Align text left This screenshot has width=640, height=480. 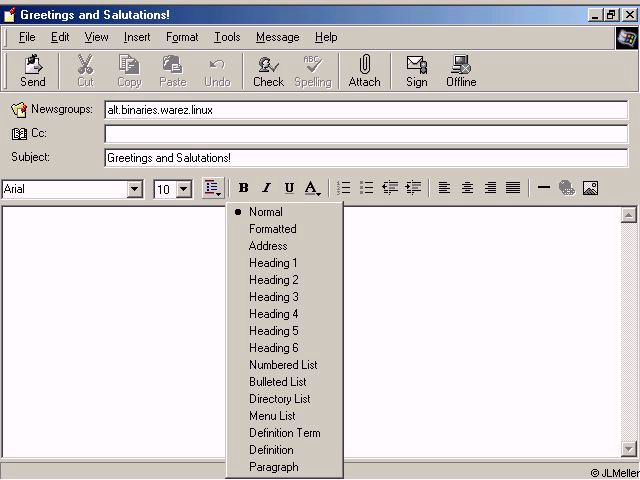tap(444, 188)
